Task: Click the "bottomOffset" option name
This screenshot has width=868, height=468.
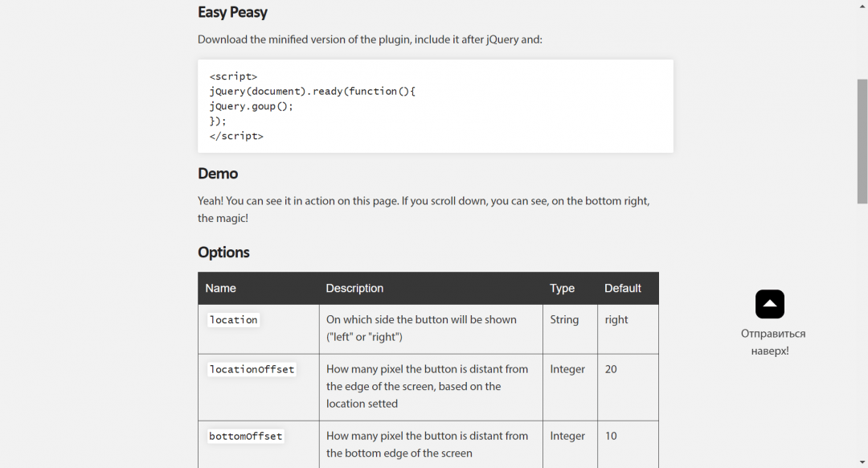Action: [x=245, y=437]
